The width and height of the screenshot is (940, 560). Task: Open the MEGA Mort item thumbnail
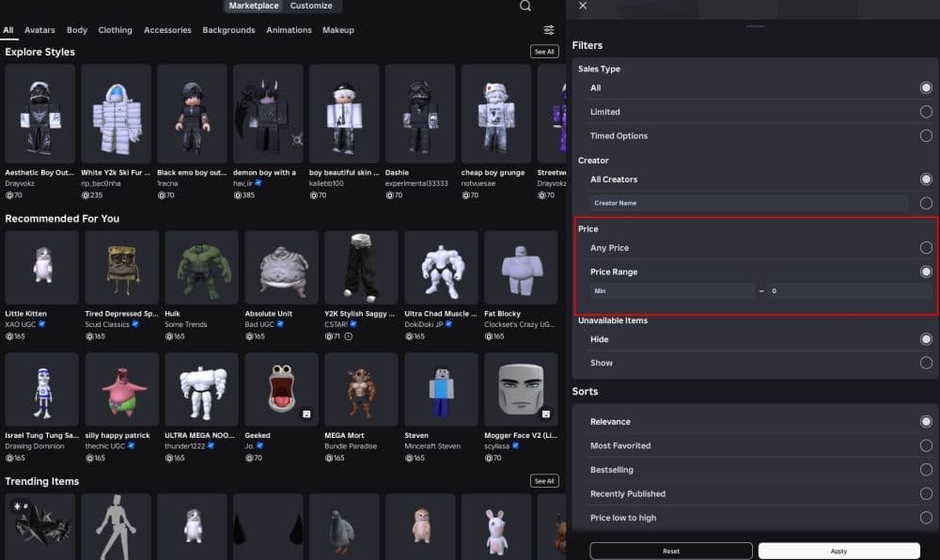362,389
